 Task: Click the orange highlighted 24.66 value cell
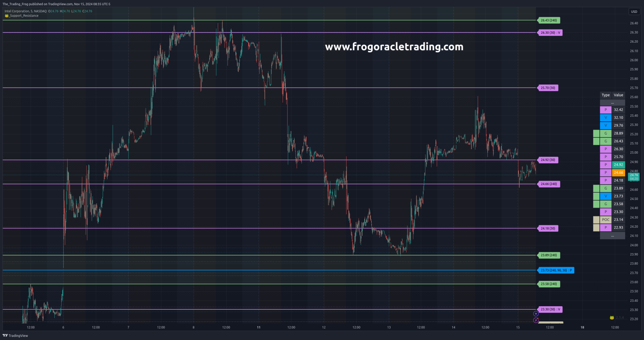[x=619, y=173]
